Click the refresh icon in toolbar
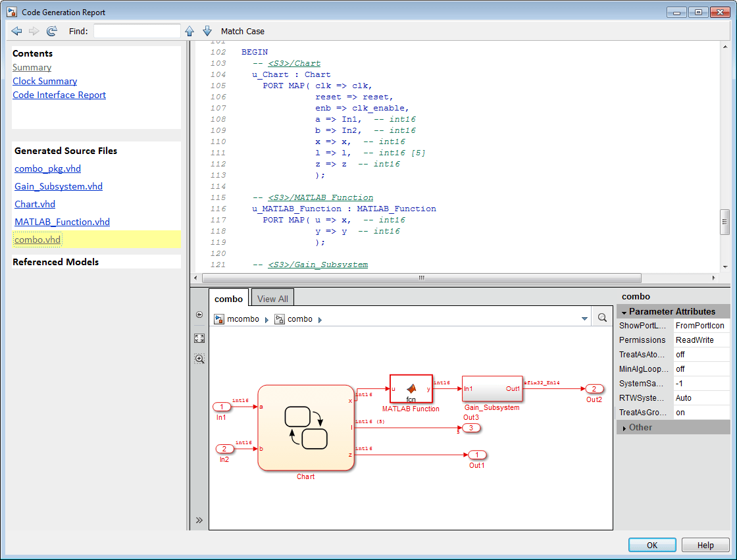Image resolution: width=737 pixels, height=560 pixels. [52, 31]
